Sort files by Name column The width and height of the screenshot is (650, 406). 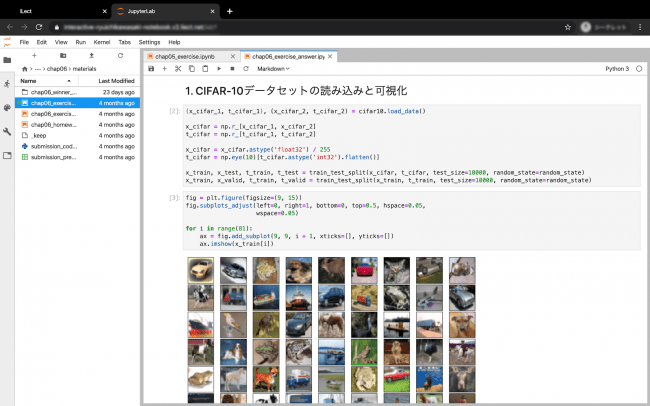pyautogui.click(x=46, y=81)
